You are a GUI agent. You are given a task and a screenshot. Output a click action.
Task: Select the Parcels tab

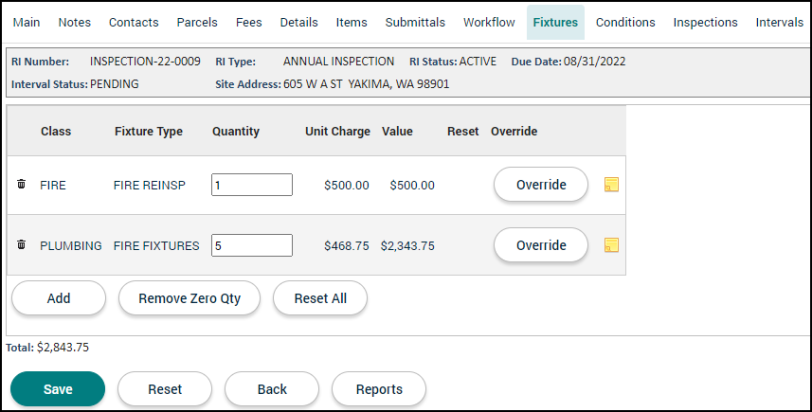point(197,22)
